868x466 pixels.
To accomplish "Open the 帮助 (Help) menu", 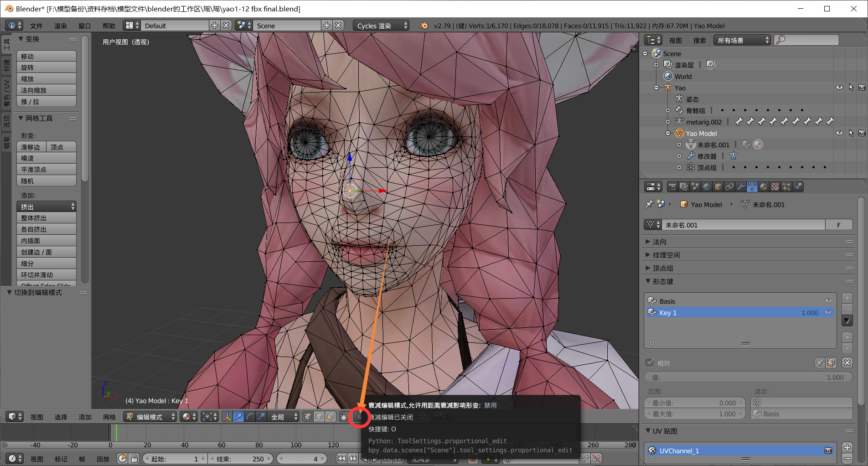I will (x=109, y=26).
